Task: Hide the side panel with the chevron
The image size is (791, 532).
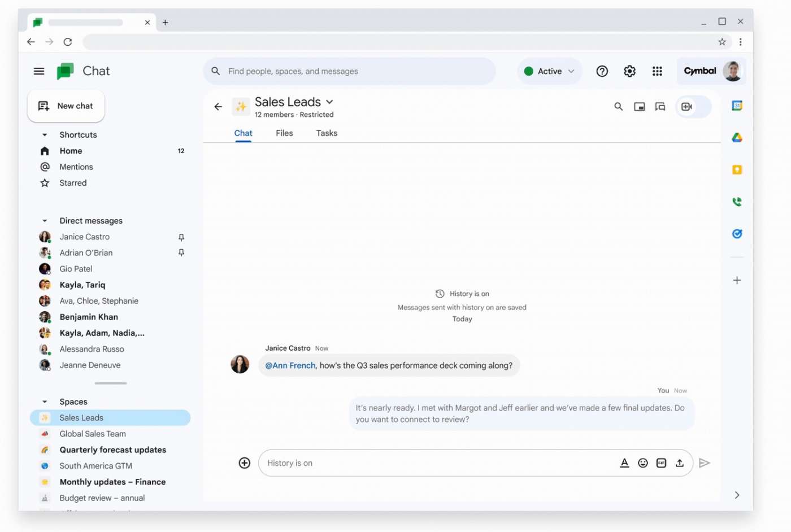Action: [737, 495]
